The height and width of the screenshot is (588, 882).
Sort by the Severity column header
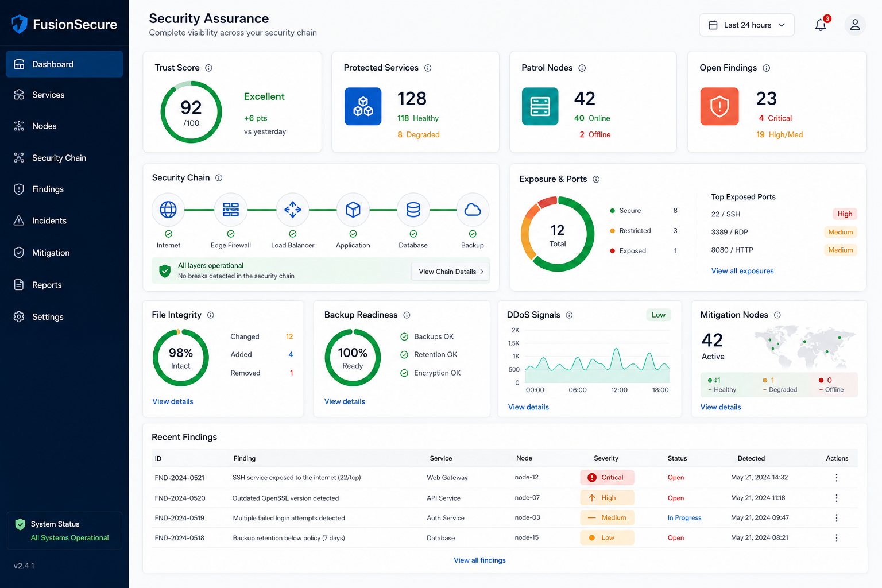606,458
